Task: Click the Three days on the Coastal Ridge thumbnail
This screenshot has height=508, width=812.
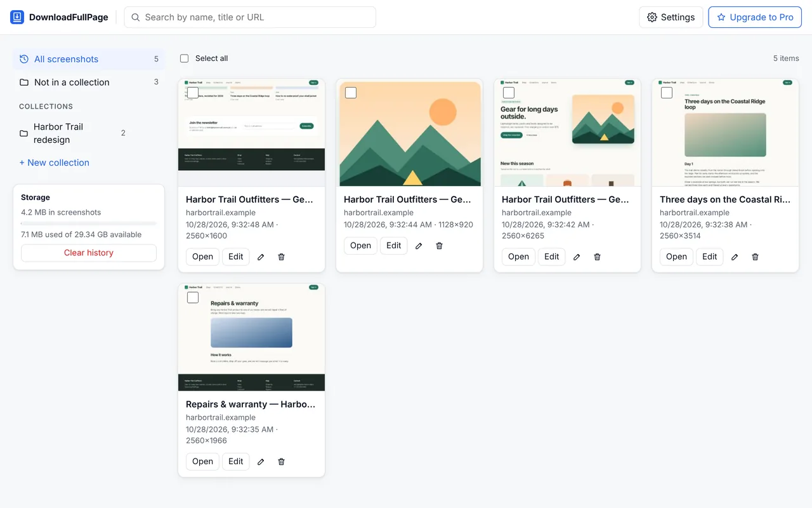Action: (x=726, y=133)
